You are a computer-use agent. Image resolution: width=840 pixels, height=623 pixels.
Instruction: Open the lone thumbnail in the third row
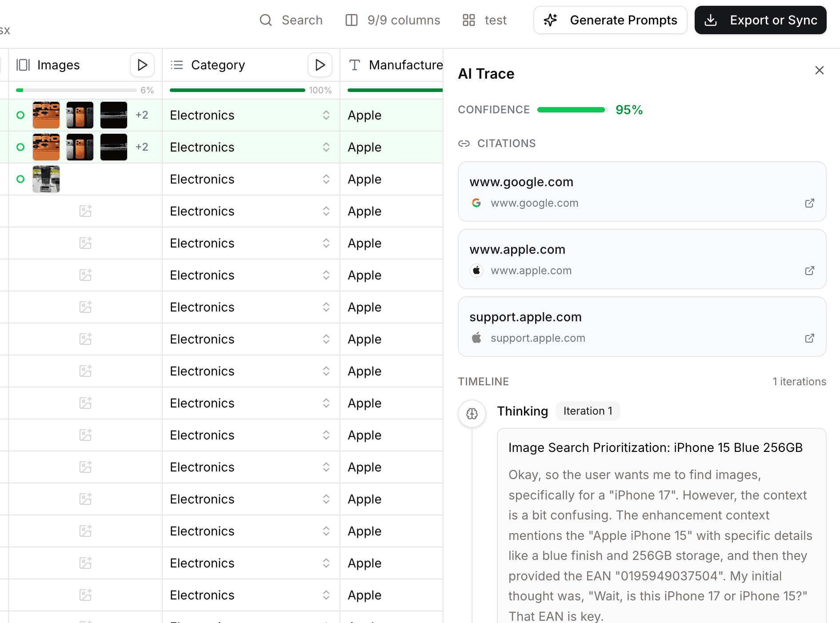[46, 179]
